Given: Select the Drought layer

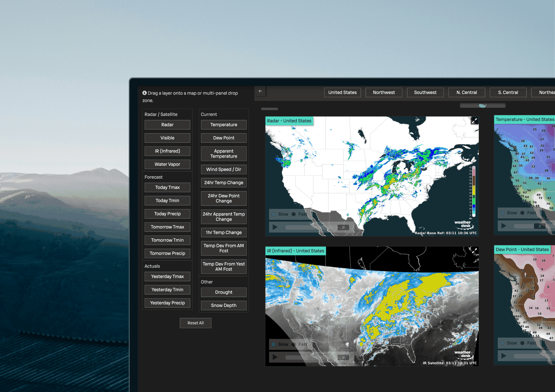Looking at the screenshot, I should pyautogui.click(x=223, y=292).
